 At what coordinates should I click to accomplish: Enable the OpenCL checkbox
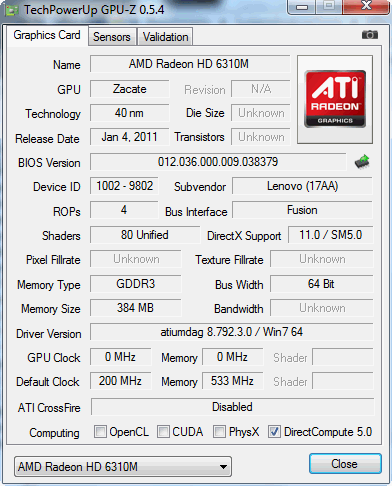(100, 431)
